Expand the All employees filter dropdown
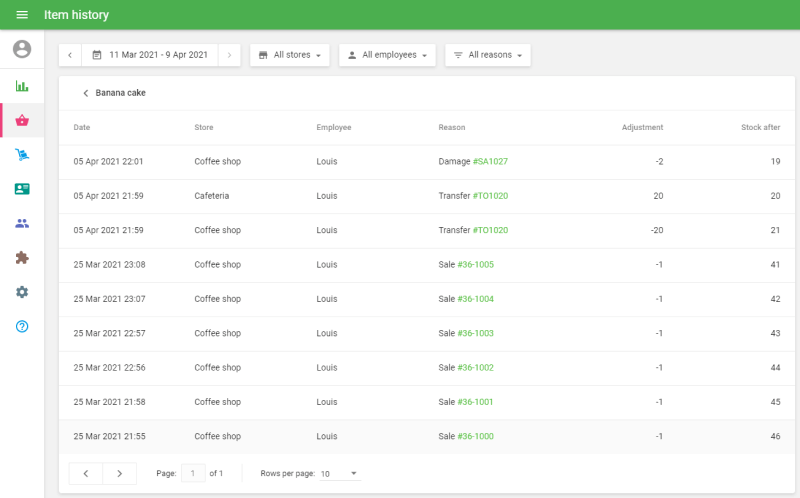Viewport: 800px width, 498px height. (x=387, y=55)
